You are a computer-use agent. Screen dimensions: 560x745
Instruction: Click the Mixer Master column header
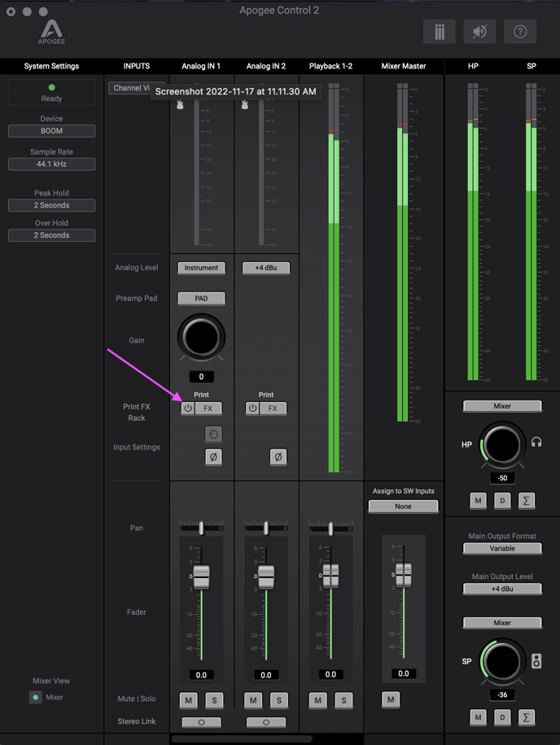(x=403, y=66)
